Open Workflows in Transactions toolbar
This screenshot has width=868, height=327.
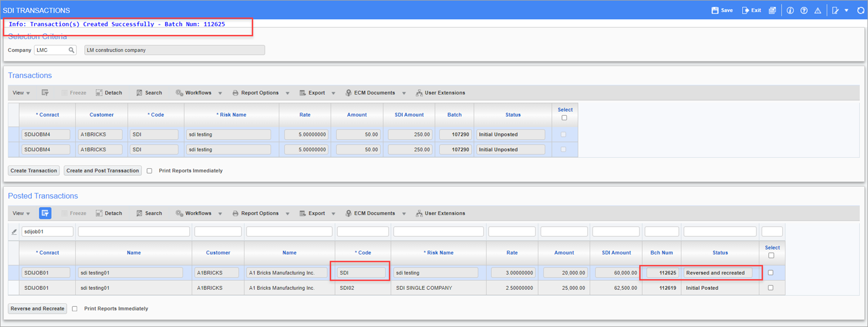point(193,93)
